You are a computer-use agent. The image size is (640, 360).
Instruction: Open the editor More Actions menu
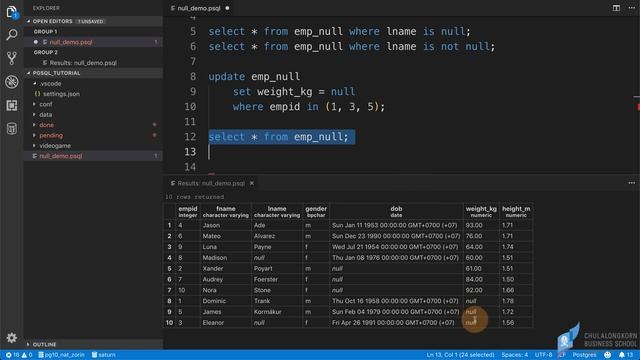(x=631, y=8)
